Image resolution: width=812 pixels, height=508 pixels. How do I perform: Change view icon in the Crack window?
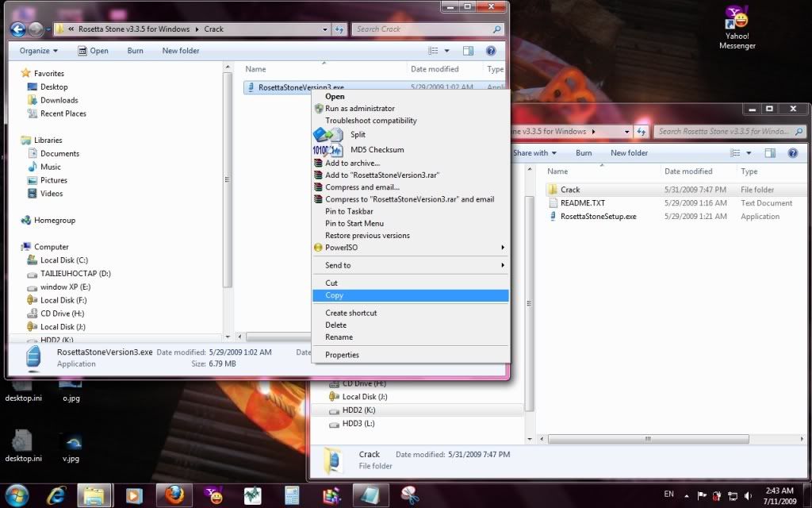[433, 50]
